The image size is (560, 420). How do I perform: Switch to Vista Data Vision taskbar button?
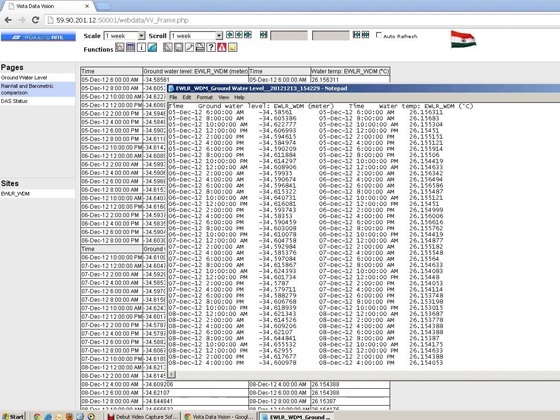pos(219,416)
